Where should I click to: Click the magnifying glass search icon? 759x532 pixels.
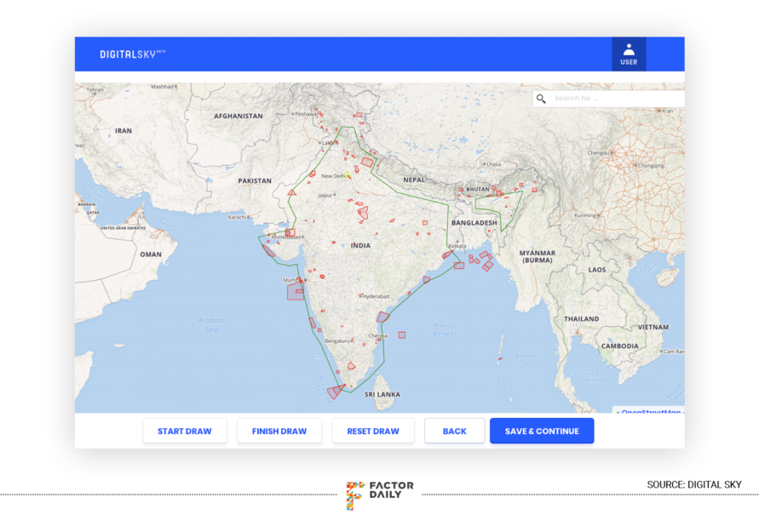(541, 99)
